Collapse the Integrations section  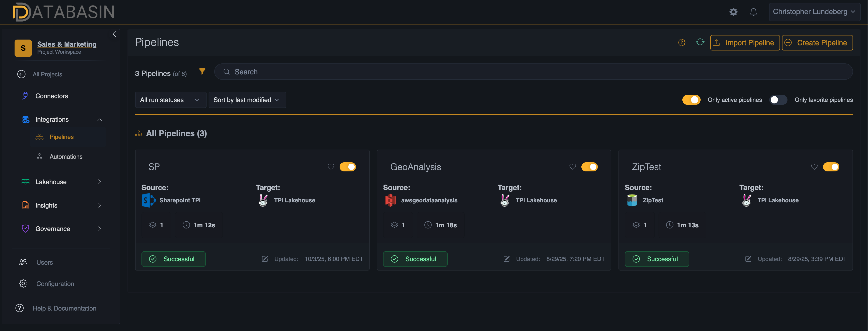[99, 120]
